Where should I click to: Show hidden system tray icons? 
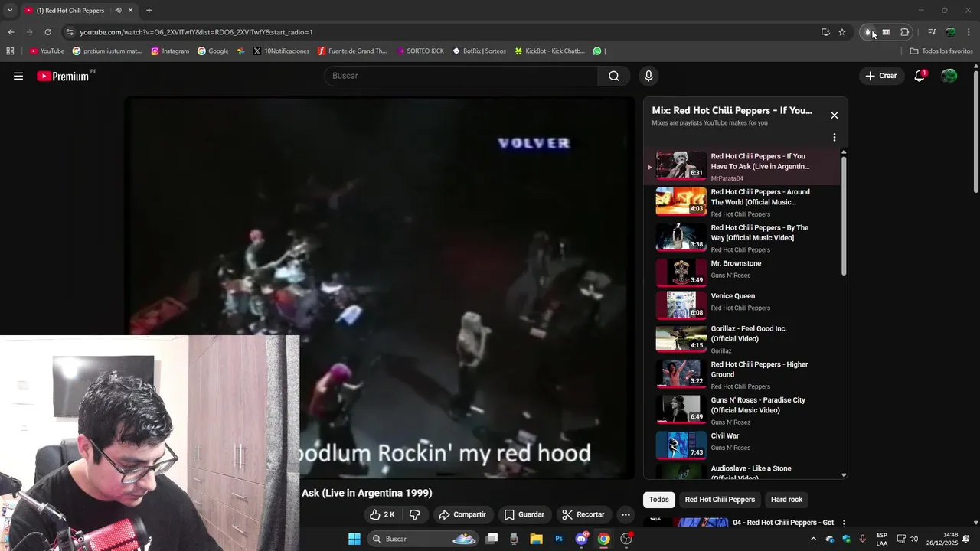(813, 540)
